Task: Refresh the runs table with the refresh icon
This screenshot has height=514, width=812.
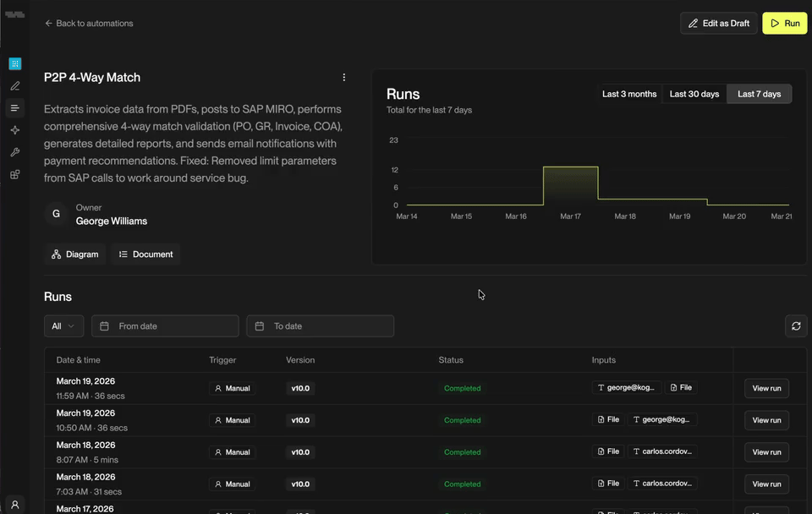Action: [795, 325]
